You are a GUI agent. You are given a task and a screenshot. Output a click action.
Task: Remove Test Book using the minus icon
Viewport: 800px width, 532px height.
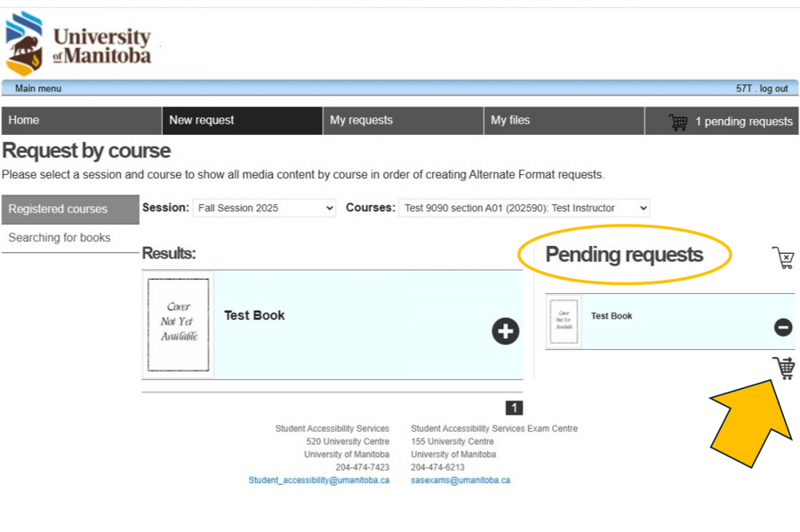[783, 328]
